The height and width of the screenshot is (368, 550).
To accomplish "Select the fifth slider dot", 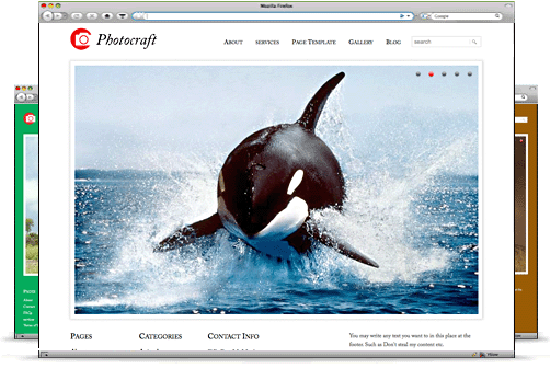I will (x=470, y=74).
